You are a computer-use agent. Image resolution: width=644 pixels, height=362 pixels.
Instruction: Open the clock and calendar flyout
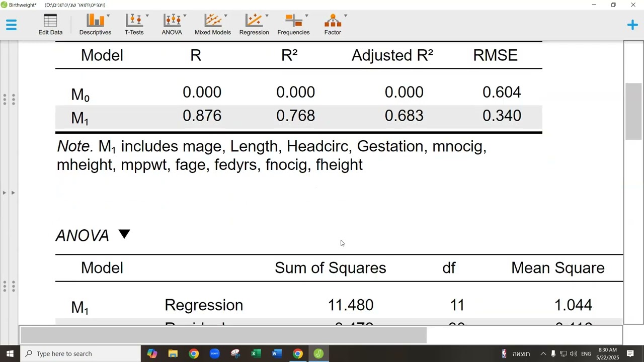pos(607,353)
